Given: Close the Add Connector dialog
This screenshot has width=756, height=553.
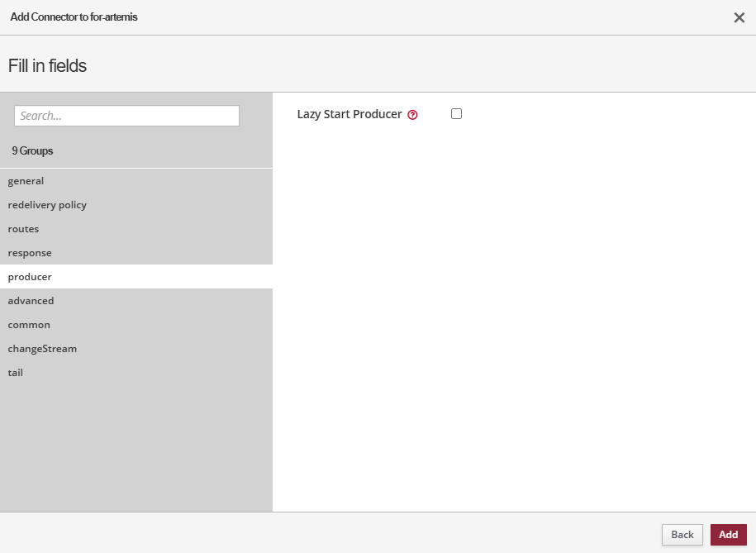Looking at the screenshot, I should click(739, 17).
